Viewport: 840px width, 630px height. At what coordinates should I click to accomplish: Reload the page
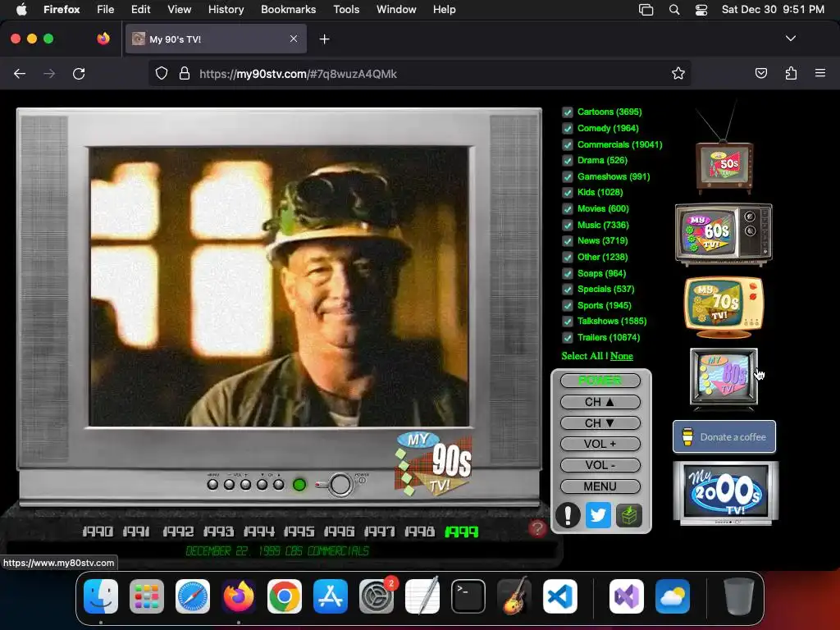[x=79, y=73]
